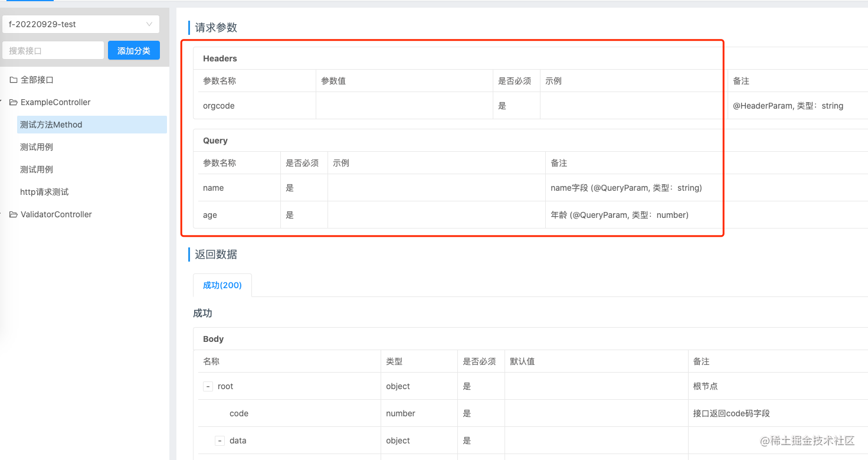Select 全部接口 in the sidebar

click(x=37, y=80)
